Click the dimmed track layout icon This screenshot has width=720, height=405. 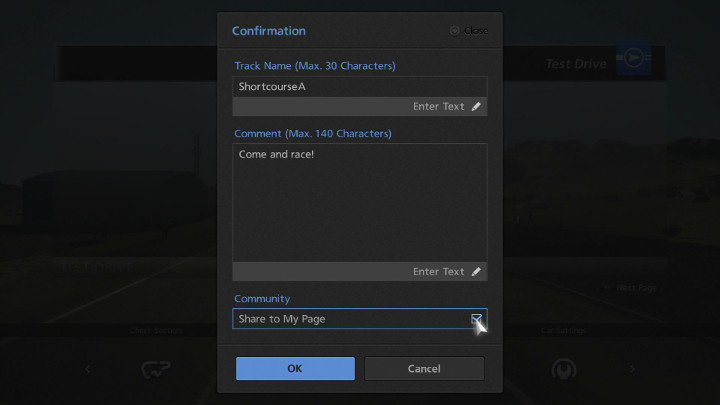[x=155, y=369]
